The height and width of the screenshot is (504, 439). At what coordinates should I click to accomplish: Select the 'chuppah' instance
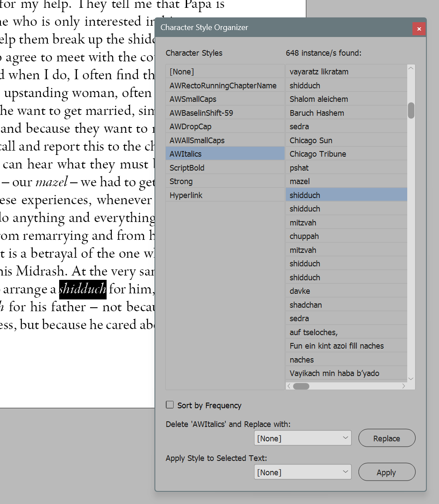coord(346,236)
